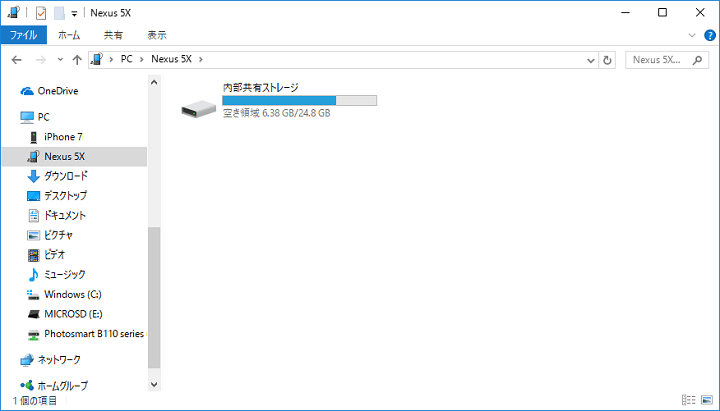Open the ファイル ribbon tab
The image size is (720, 411).
[x=23, y=35]
